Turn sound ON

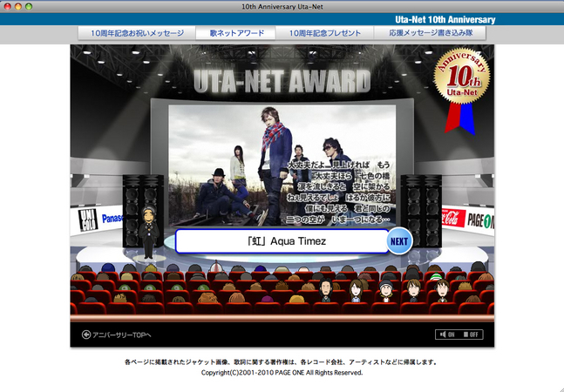point(448,335)
